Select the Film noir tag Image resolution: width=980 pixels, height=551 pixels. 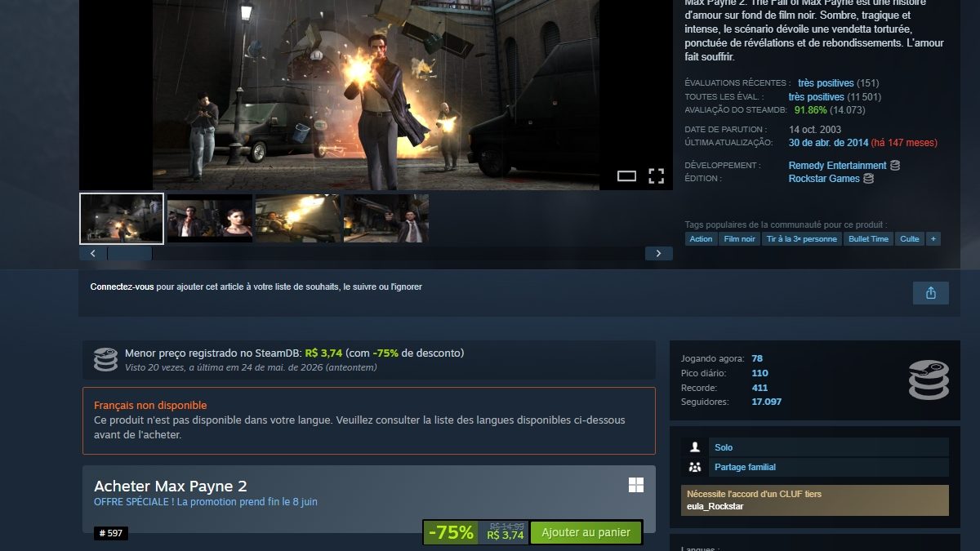point(739,239)
